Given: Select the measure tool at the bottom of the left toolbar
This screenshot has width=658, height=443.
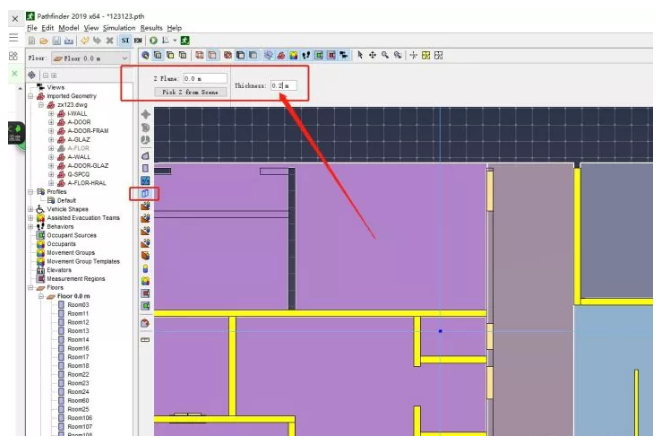Looking at the screenshot, I should (145, 340).
